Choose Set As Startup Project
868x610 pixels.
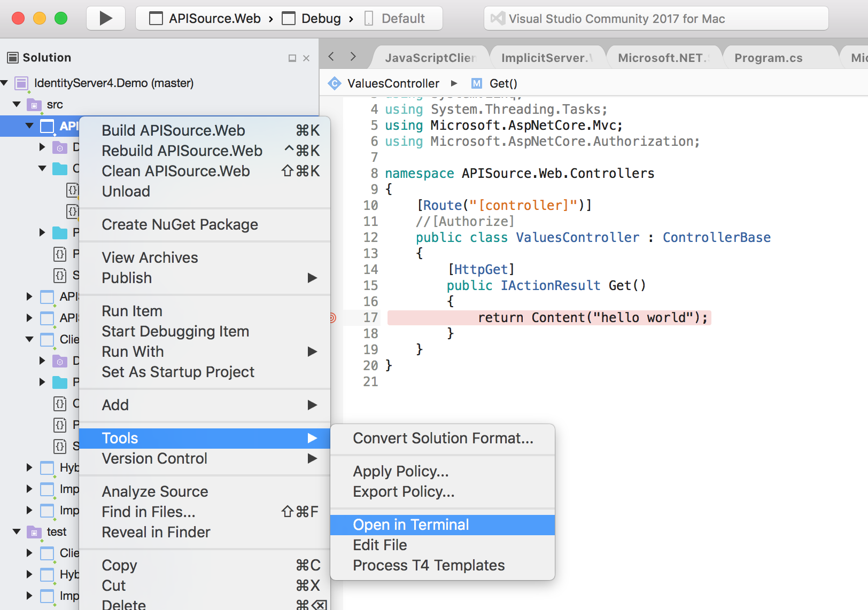pos(205,372)
